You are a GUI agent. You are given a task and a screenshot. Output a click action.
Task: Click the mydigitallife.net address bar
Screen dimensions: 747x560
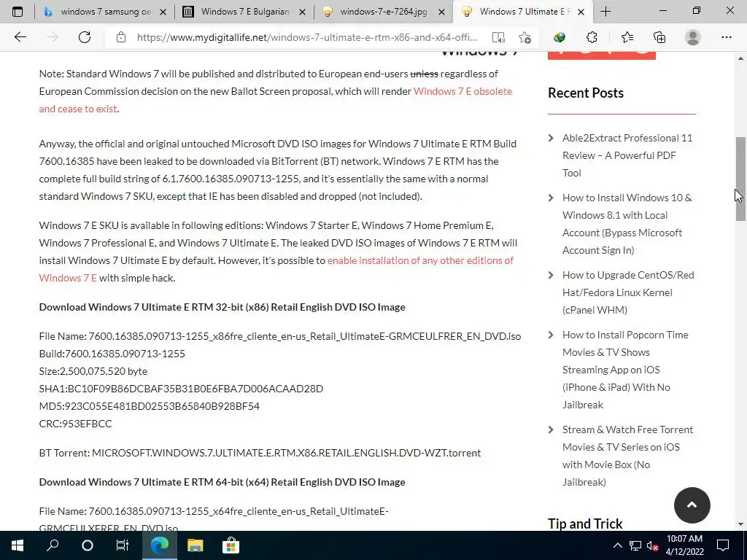tap(307, 37)
